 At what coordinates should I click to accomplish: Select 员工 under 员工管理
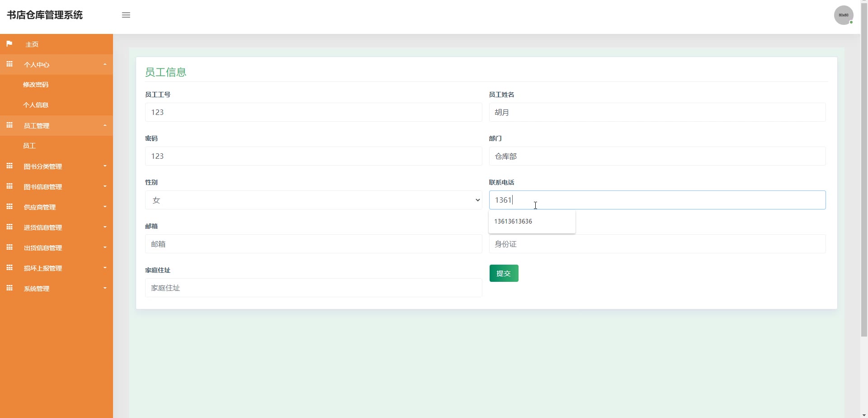coord(29,145)
